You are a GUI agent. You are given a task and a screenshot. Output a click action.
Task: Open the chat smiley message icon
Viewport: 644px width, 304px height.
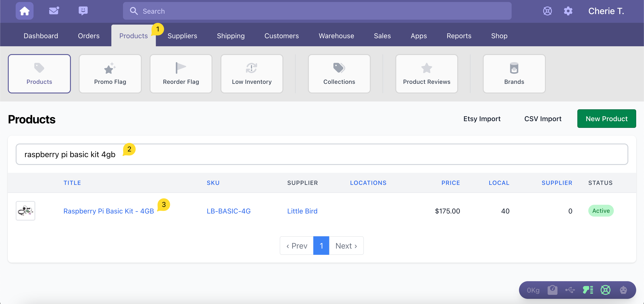pos(83,11)
